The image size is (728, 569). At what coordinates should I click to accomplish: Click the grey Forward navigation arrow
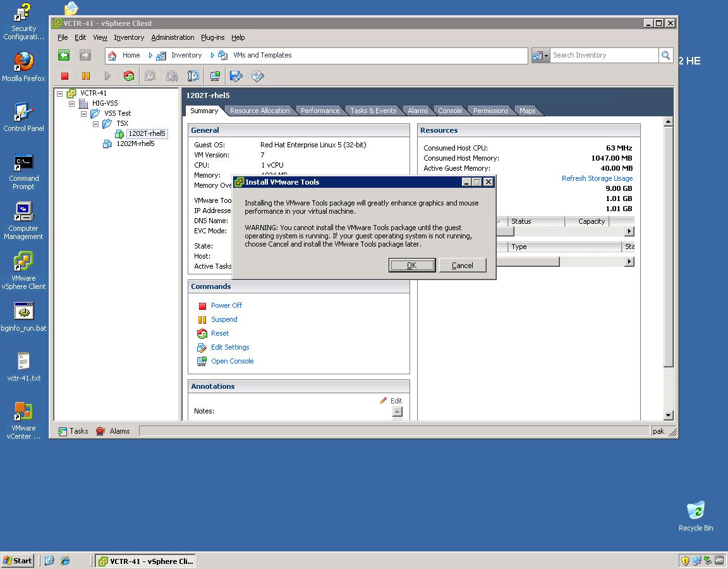85,55
